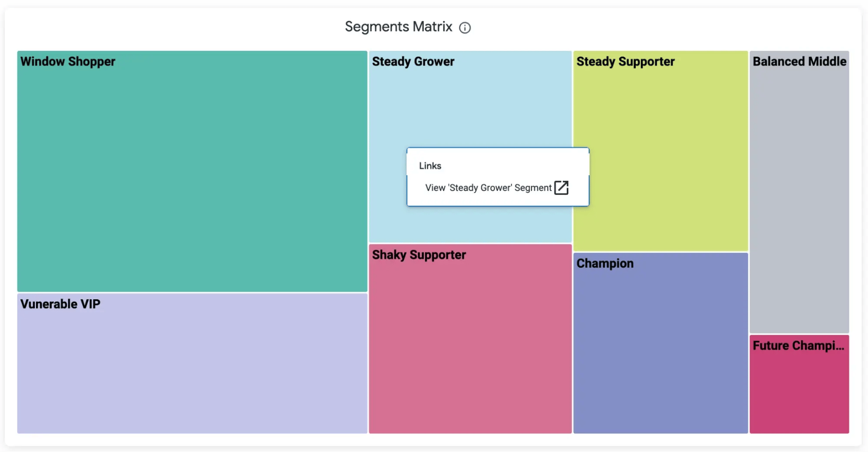
Task: Select the Balanced Middle segment tile
Action: click(799, 195)
